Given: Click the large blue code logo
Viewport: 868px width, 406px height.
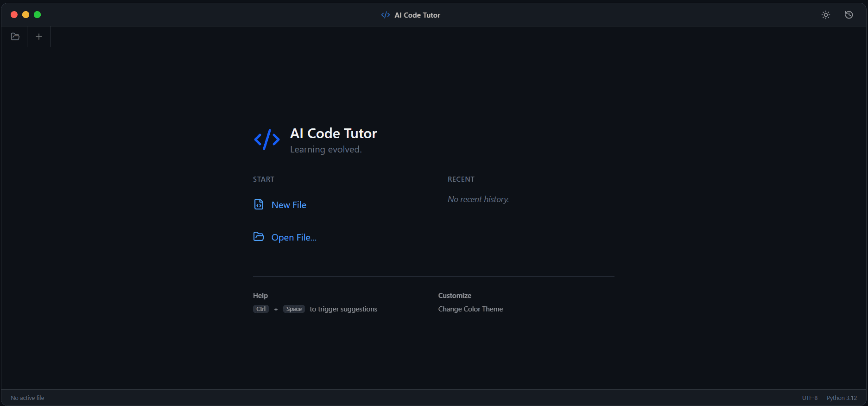Looking at the screenshot, I should (267, 140).
